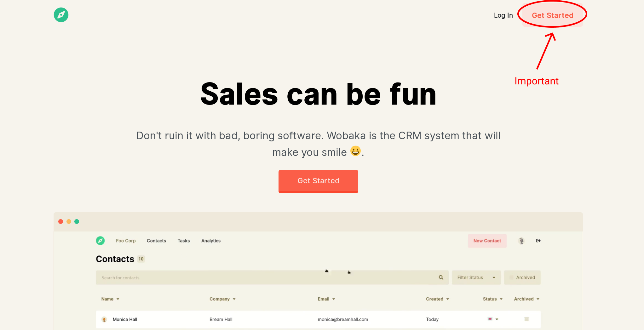This screenshot has height=330, width=644.
Task: Open the user avatar in preview header
Action: [521, 241]
